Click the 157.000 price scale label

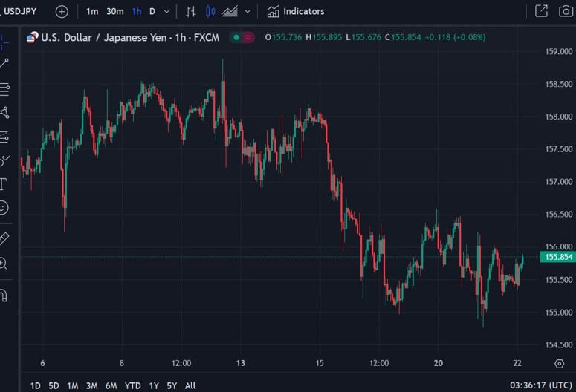coord(559,182)
